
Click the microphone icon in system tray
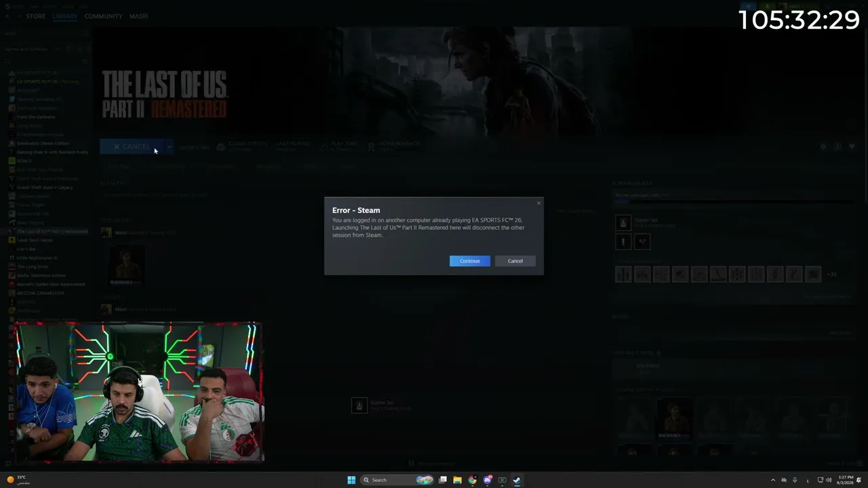pyautogui.click(x=795, y=480)
